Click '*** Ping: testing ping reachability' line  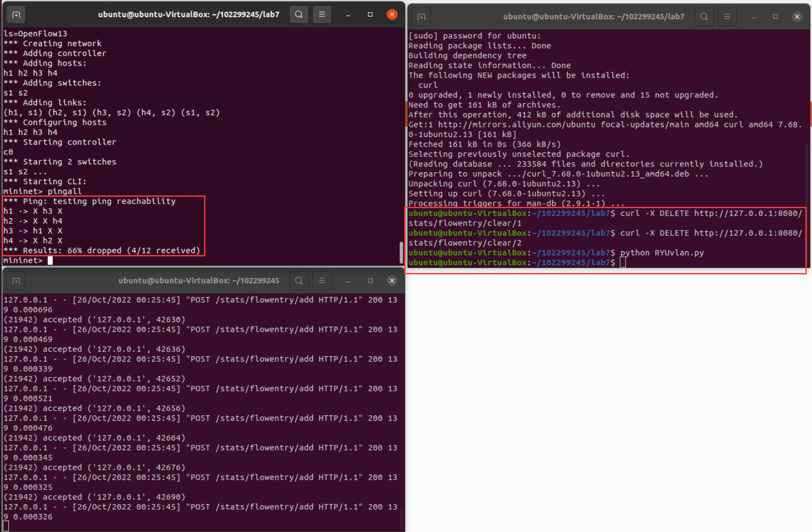click(89, 201)
